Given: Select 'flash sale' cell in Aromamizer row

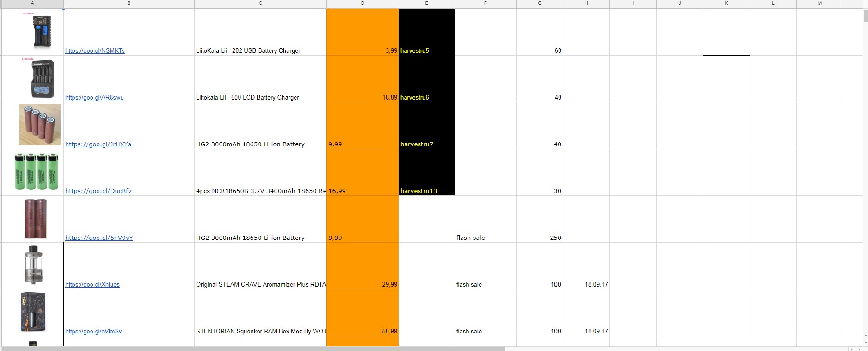Looking at the screenshot, I should pyautogui.click(x=486, y=266).
